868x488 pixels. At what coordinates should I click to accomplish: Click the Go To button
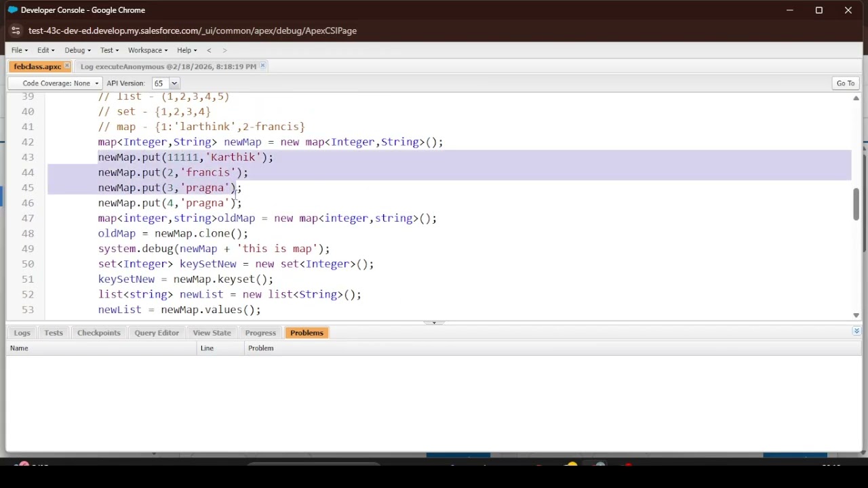(x=845, y=83)
